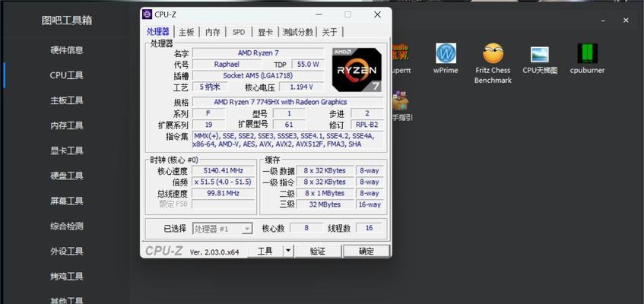Minimize the CPU-Z window

coord(319,14)
